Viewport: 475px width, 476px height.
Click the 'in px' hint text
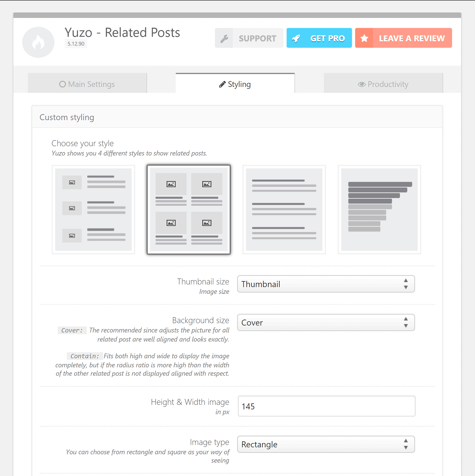pyautogui.click(x=222, y=412)
